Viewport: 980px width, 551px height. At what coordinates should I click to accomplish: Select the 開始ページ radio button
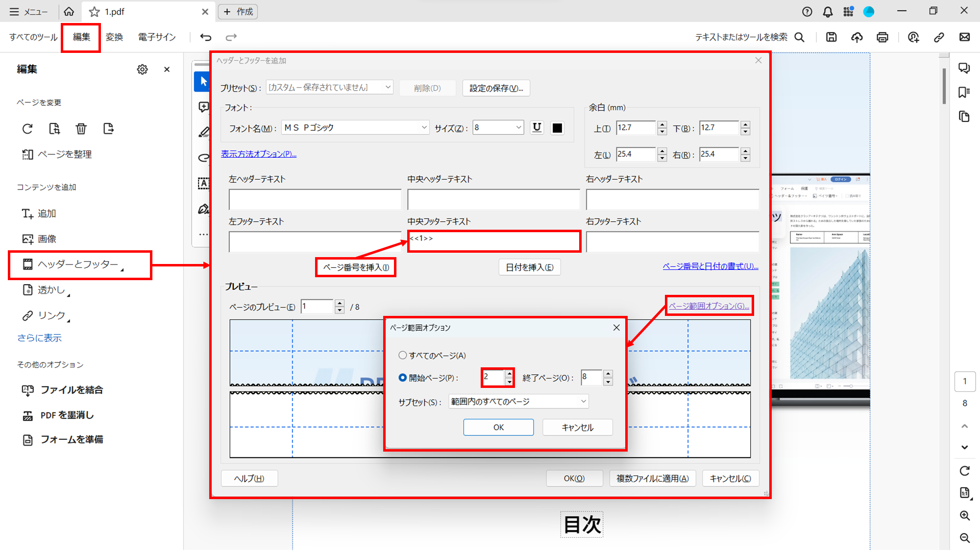click(403, 378)
